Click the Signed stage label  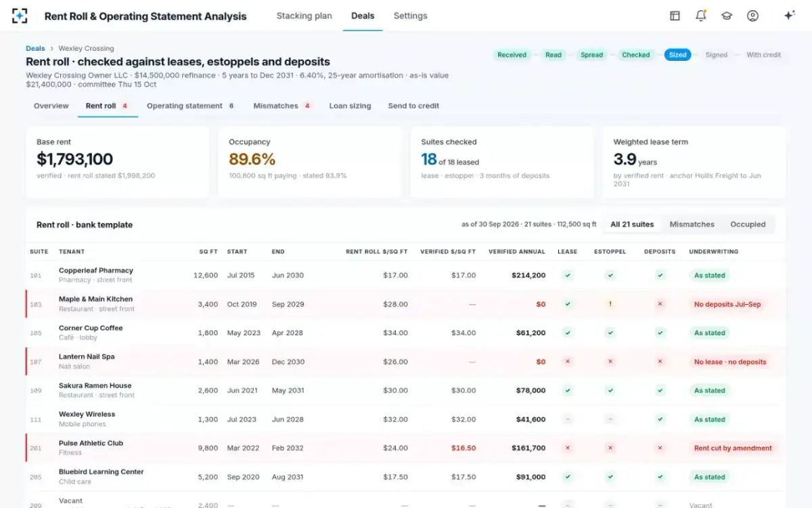point(717,55)
